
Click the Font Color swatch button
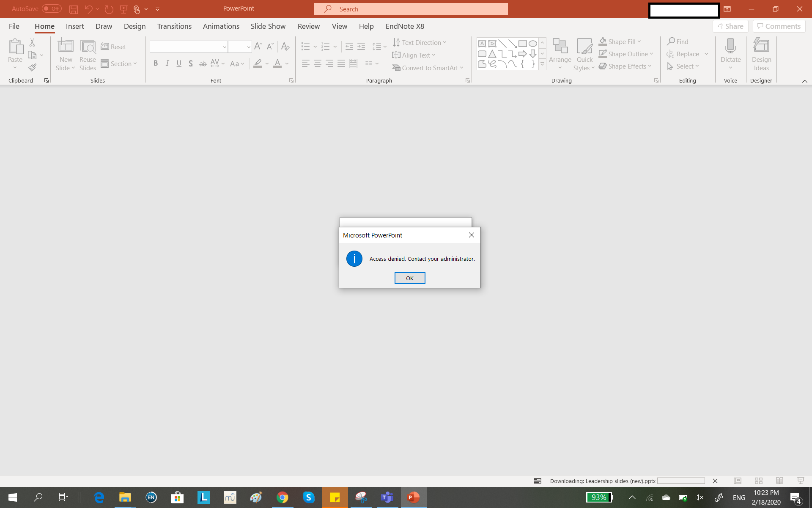click(277, 63)
